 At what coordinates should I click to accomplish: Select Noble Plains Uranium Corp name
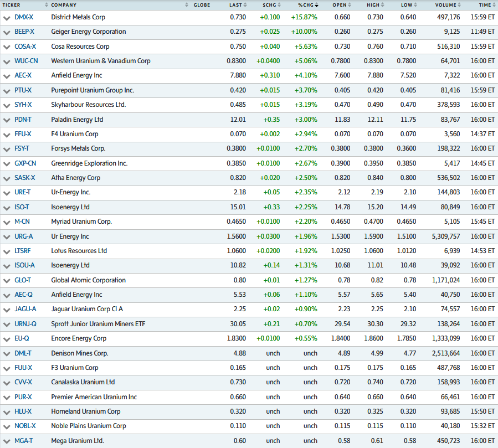point(89,426)
